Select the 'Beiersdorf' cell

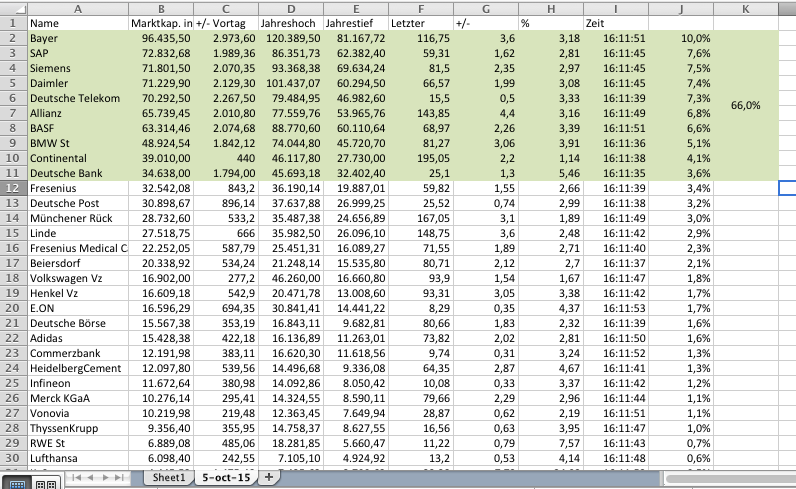tap(78, 263)
